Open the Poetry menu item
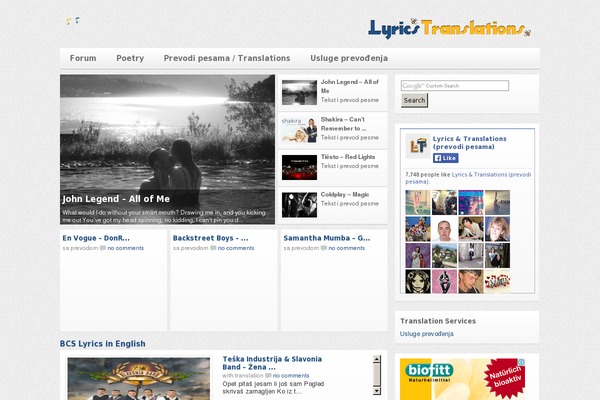This screenshot has height=400, width=600. [130, 58]
